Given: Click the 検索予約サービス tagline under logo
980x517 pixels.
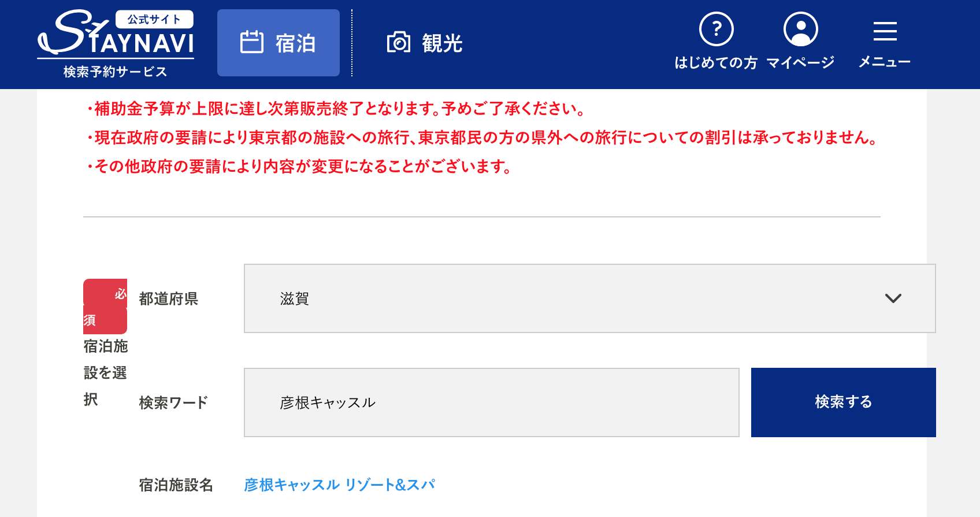Looking at the screenshot, I should (116, 72).
